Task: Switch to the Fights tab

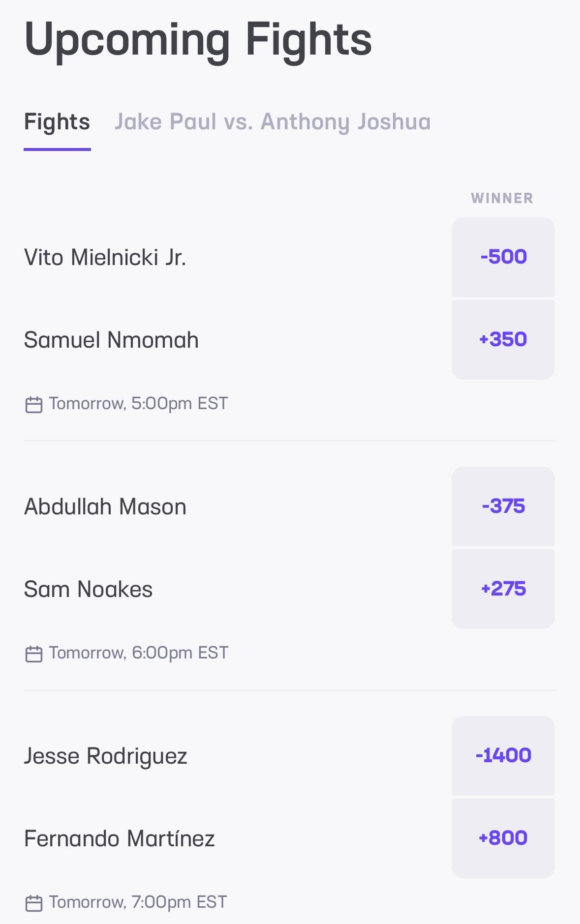Action: [57, 122]
